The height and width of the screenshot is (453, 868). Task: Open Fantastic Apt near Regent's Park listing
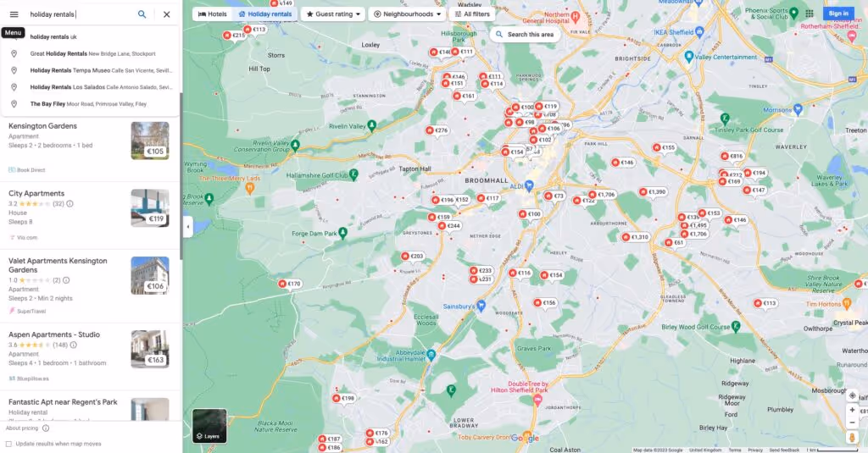click(63, 402)
